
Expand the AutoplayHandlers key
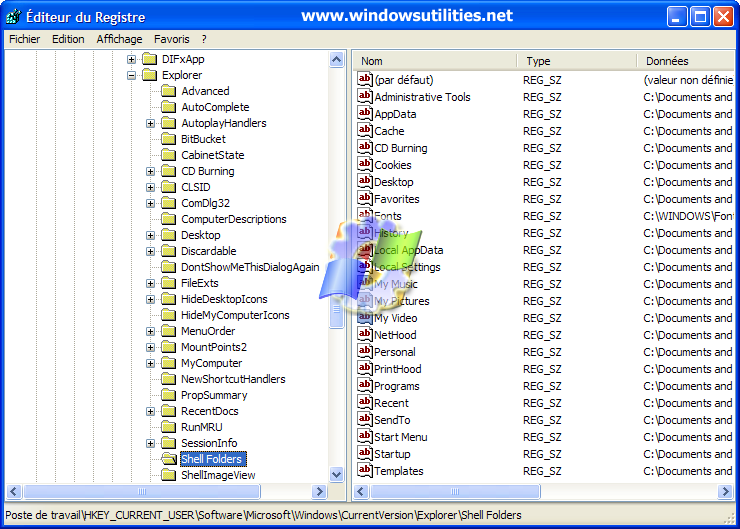(x=151, y=123)
